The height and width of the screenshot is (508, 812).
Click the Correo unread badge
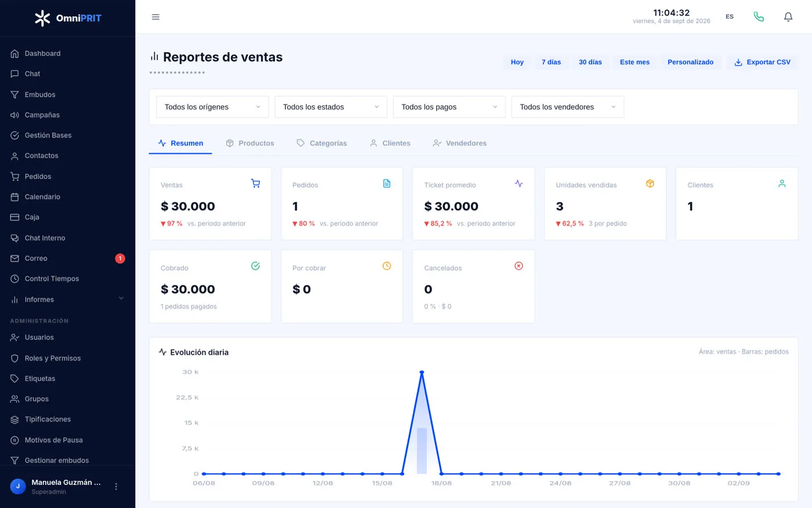120,259
